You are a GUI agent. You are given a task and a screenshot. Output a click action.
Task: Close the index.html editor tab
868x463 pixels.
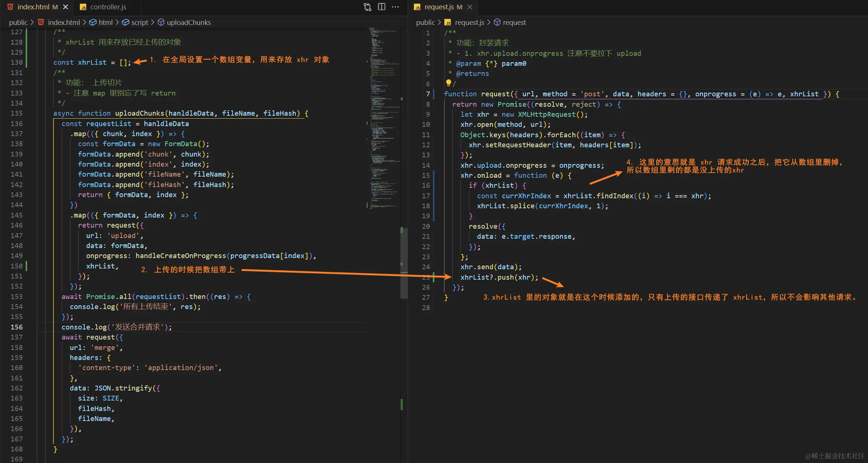click(65, 7)
